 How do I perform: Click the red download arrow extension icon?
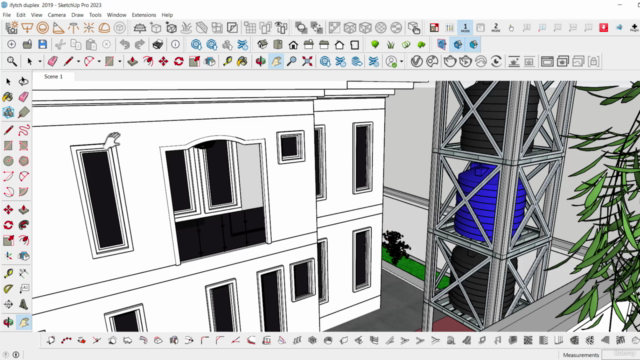pos(604,27)
